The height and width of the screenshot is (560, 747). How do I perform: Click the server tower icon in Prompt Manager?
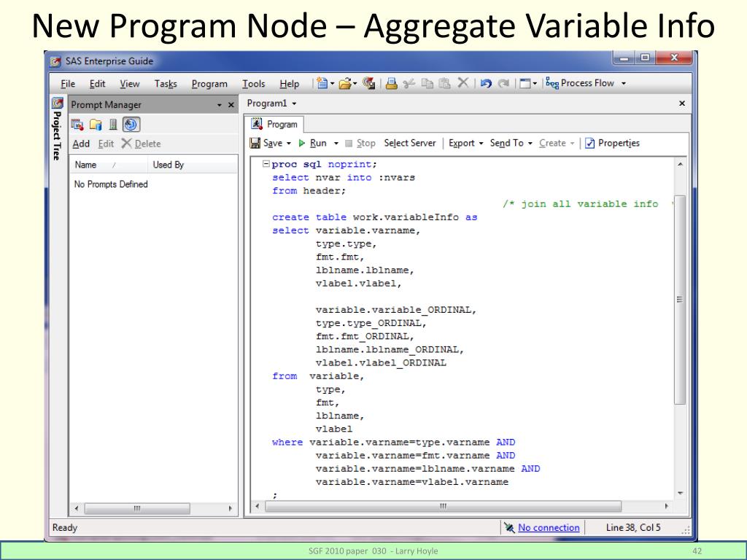point(113,125)
